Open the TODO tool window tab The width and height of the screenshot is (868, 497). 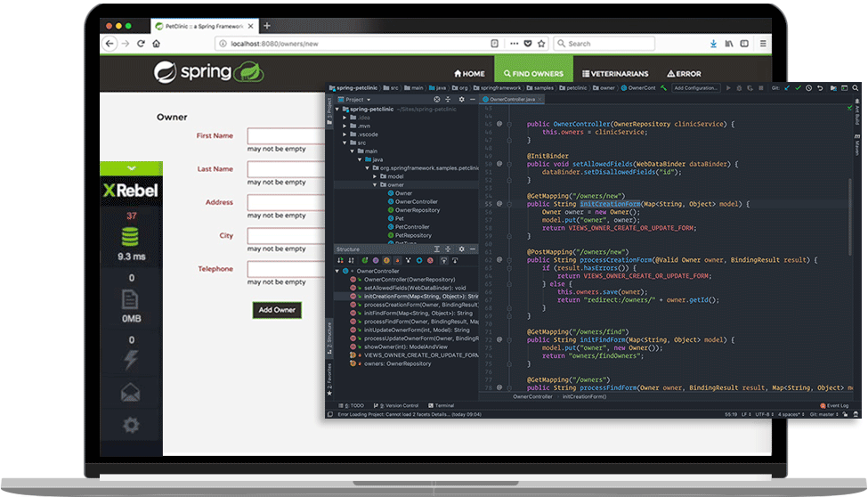point(352,405)
